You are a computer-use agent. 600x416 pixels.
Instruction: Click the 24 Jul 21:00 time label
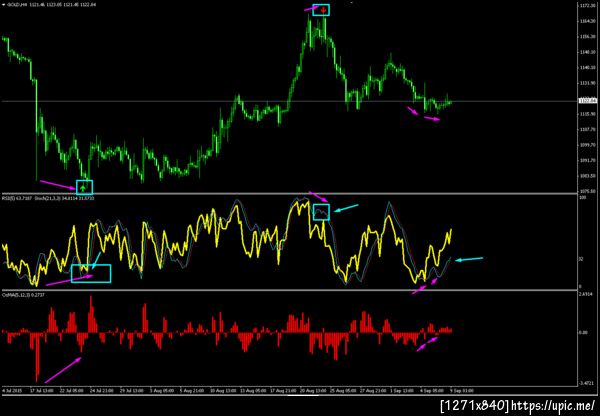tap(104, 392)
